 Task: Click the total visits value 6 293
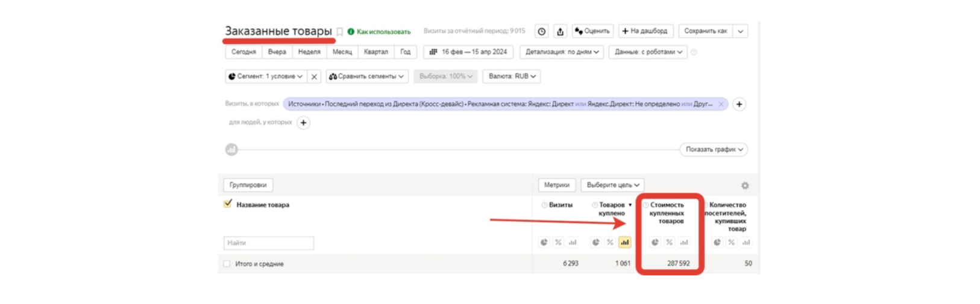pyautogui.click(x=571, y=264)
